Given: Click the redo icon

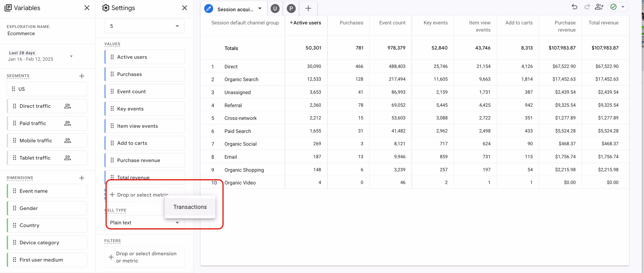Looking at the screenshot, I should (x=587, y=7).
